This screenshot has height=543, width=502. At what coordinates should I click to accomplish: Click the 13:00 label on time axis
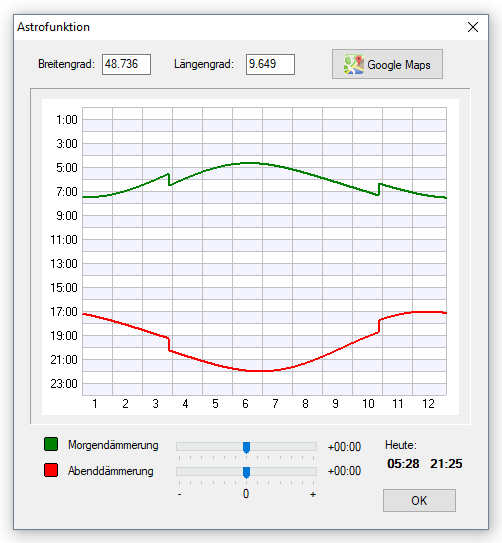[64, 264]
